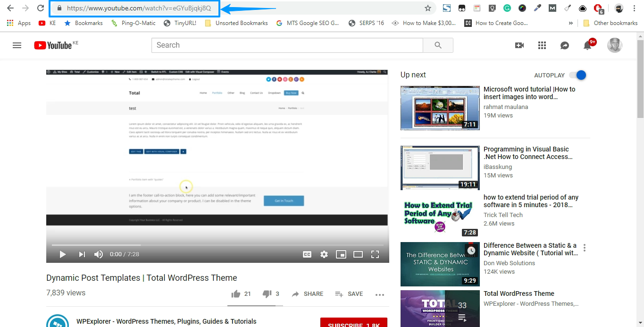Skip to next video in player
The height and width of the screenshot is (327, 644).
82,254
